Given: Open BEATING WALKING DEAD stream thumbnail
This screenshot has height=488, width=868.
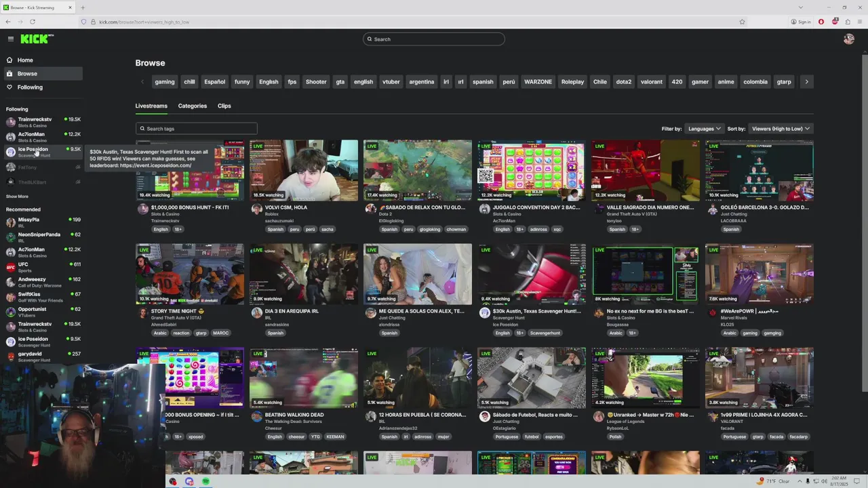Looking at the screenshot, I should [304, 378].
